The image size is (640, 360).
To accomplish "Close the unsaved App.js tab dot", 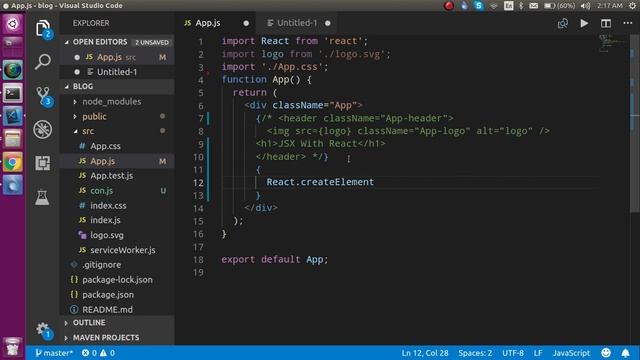I will 246,23.
